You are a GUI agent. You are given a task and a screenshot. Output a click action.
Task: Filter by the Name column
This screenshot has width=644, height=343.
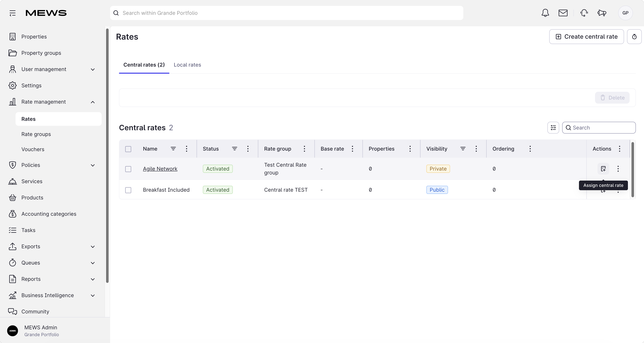(173, 149)
